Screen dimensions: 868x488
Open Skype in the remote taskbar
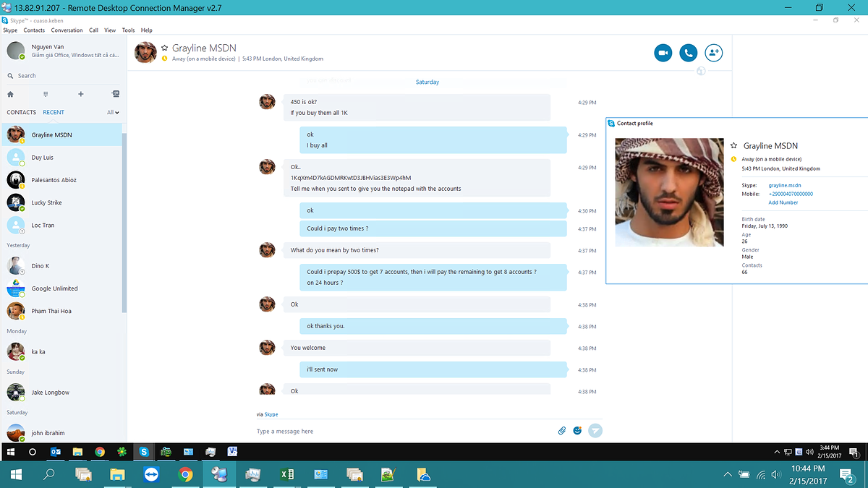coord(144,452)
